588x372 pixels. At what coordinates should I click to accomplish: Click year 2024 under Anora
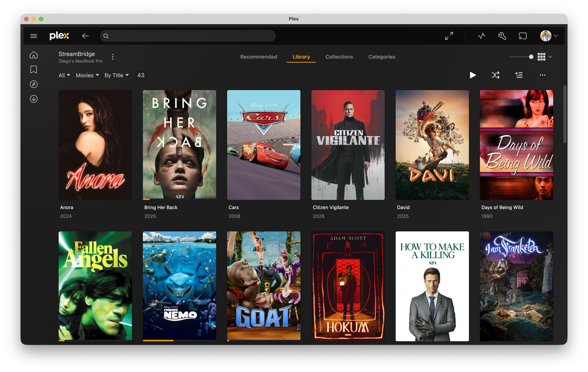coord(66,216)
